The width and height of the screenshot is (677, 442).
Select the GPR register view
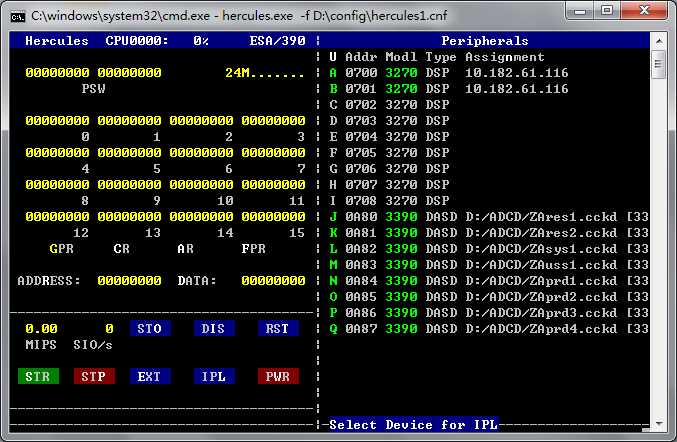tap(62, 249)
